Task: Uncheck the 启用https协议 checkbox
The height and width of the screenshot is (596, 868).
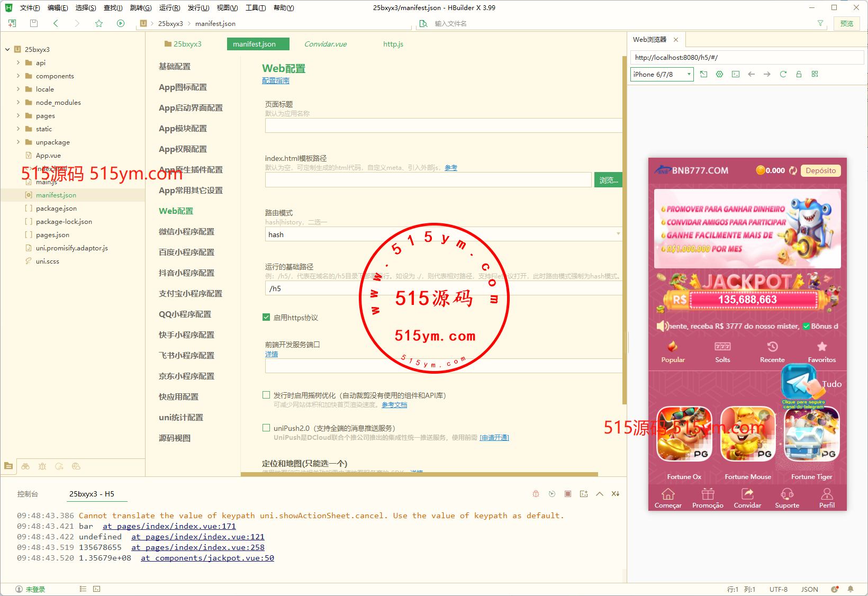Action: pyautogui.click(x=266, y=318)
